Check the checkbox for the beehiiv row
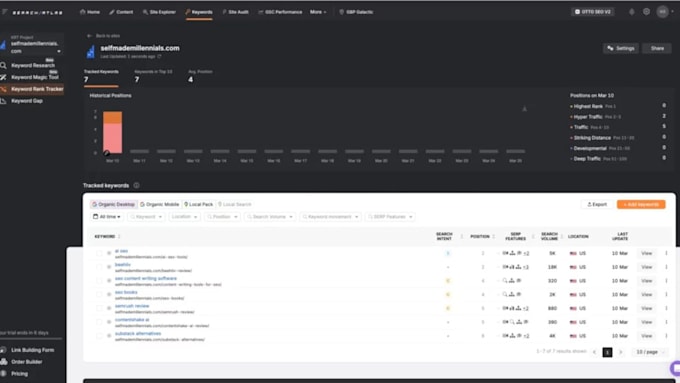The width and height of the screenshot is (680, 383). [99, 267]
